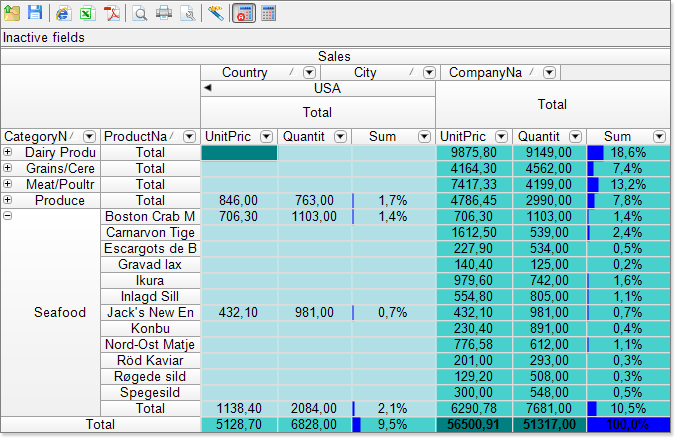Open the wizard with the magic wand icon
The image size is (676, 438).
(x=216, y=13)
